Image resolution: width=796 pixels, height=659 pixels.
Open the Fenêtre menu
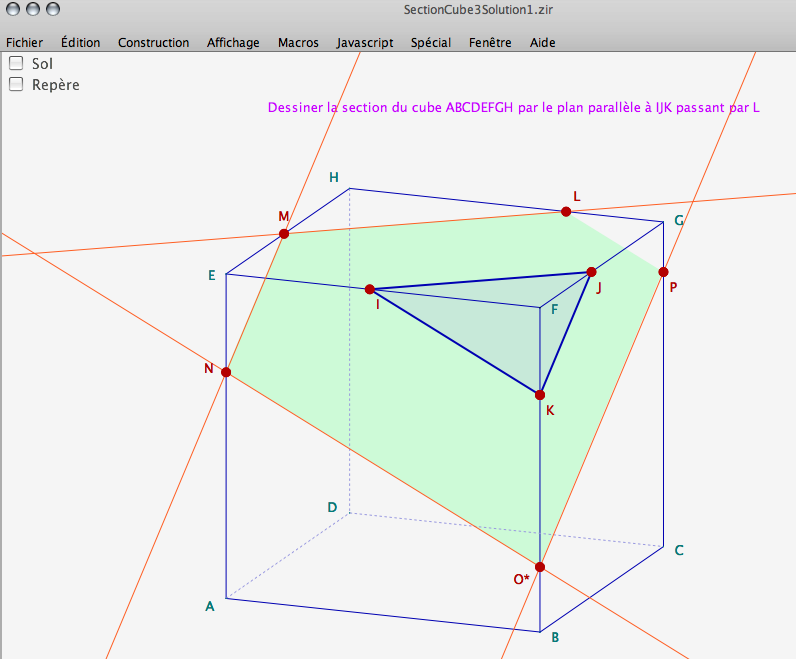(490, 43)
